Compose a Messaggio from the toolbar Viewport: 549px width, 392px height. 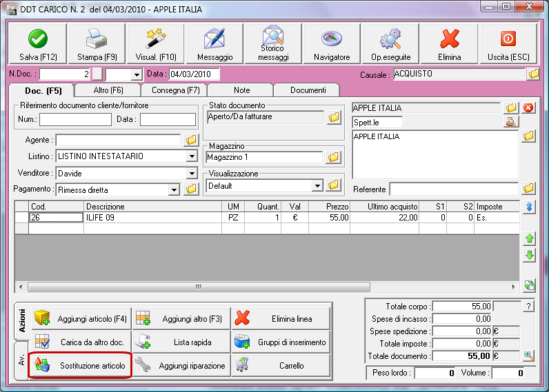click(x=214, y=43)
